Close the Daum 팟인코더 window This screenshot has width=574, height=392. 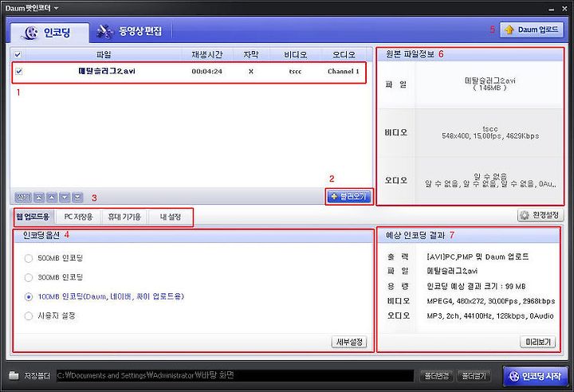[x=564, y=9]
